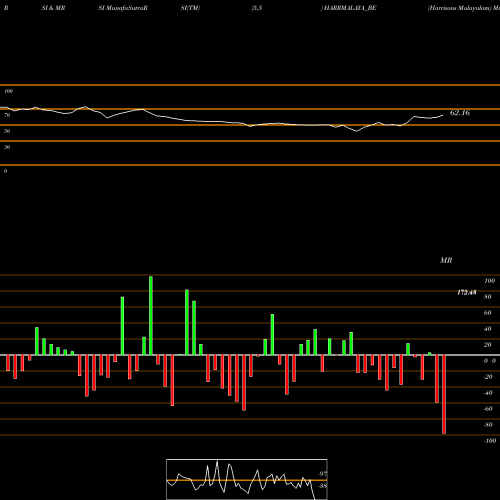
Task: Click the -20 label on MR axis
Action: pos(488,377)
